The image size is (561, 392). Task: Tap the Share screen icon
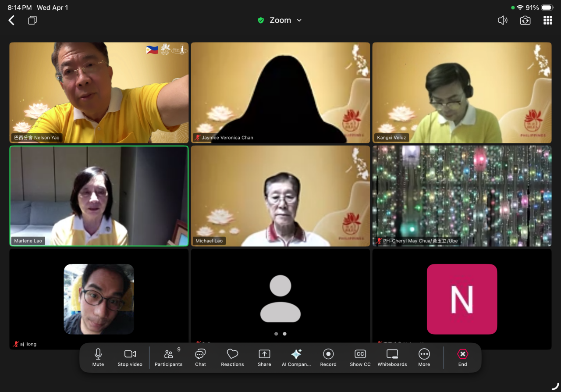point(264,357)
